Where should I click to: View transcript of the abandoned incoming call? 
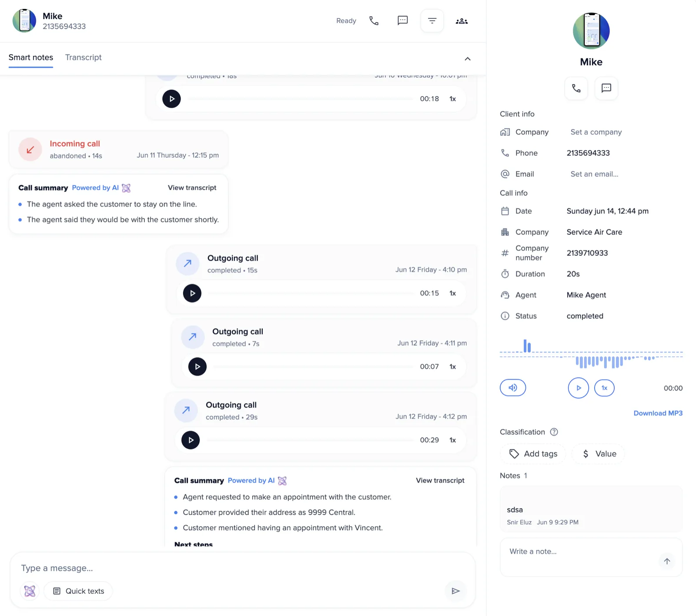192,187
